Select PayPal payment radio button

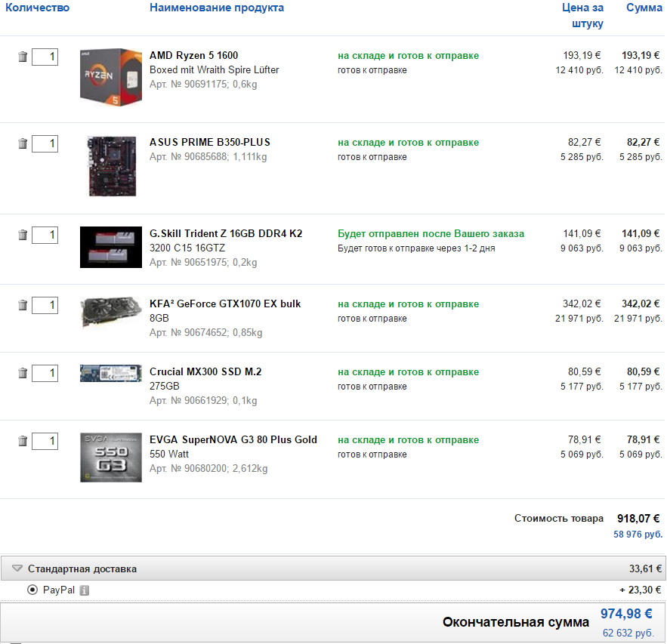click(x=32, y=590)
